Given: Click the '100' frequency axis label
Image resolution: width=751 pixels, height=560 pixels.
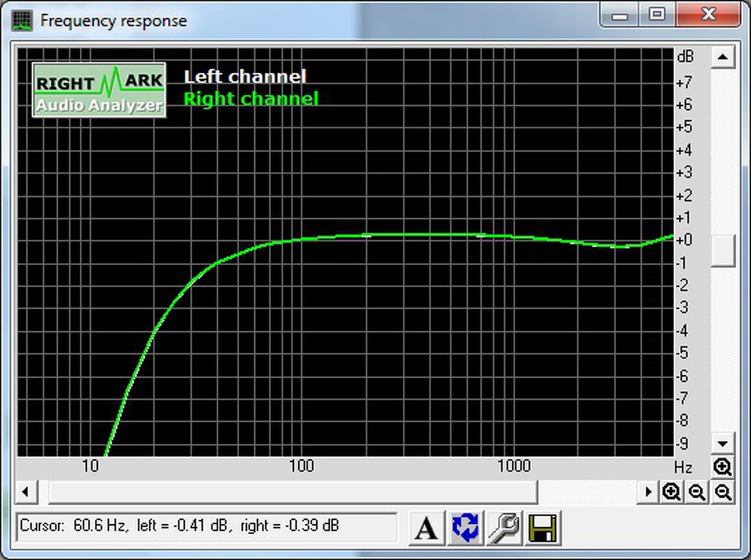Looking at the screenshot, I should point(302,466).
